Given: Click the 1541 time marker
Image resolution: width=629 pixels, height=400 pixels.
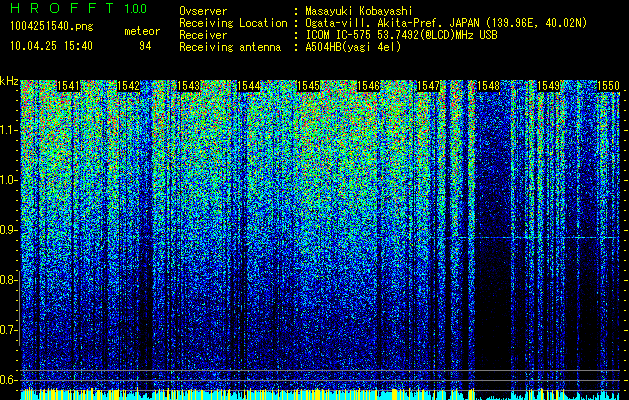Looking at the screenshot, I should pyautogui.click(x=69, y=86).
